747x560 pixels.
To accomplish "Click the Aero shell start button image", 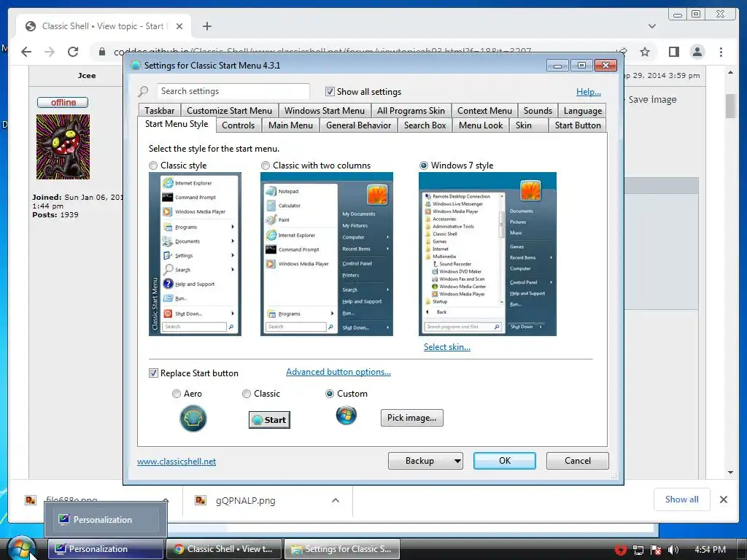I will [x=193, y=419].
